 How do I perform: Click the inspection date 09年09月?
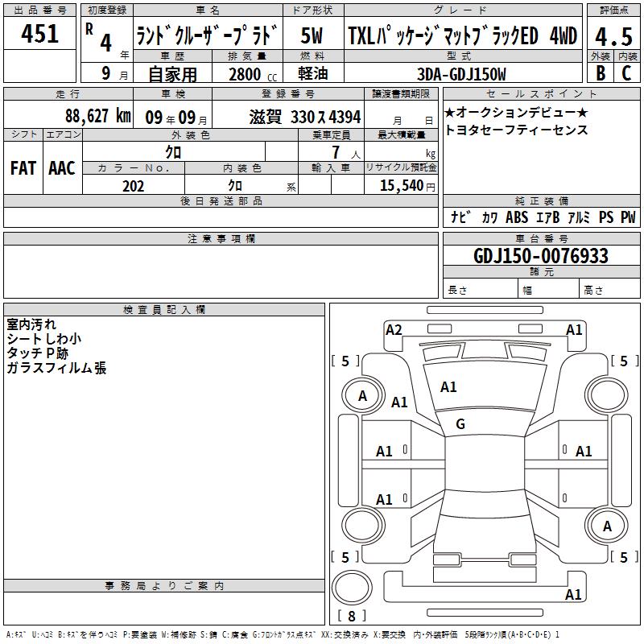(x=175, y=118)
